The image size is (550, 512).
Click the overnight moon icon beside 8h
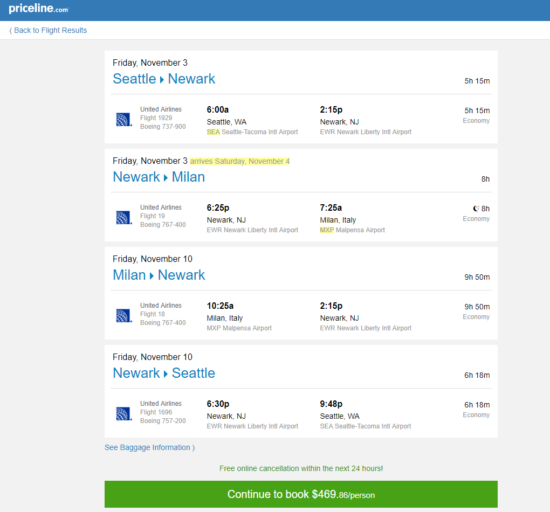point(476,209)
